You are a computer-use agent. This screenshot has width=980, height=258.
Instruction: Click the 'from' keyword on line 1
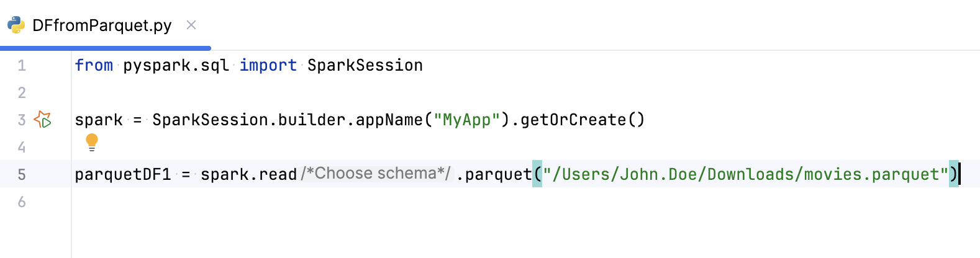(94, 66)
